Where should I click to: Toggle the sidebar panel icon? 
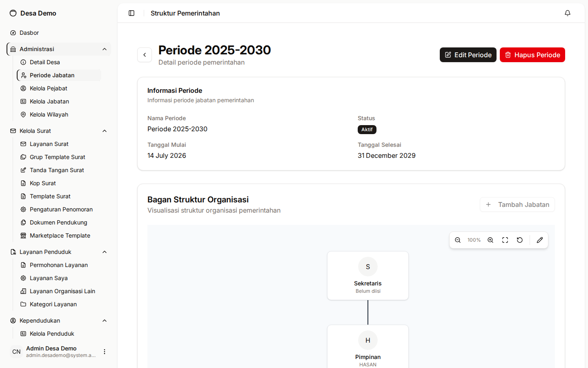coord(131,13)
